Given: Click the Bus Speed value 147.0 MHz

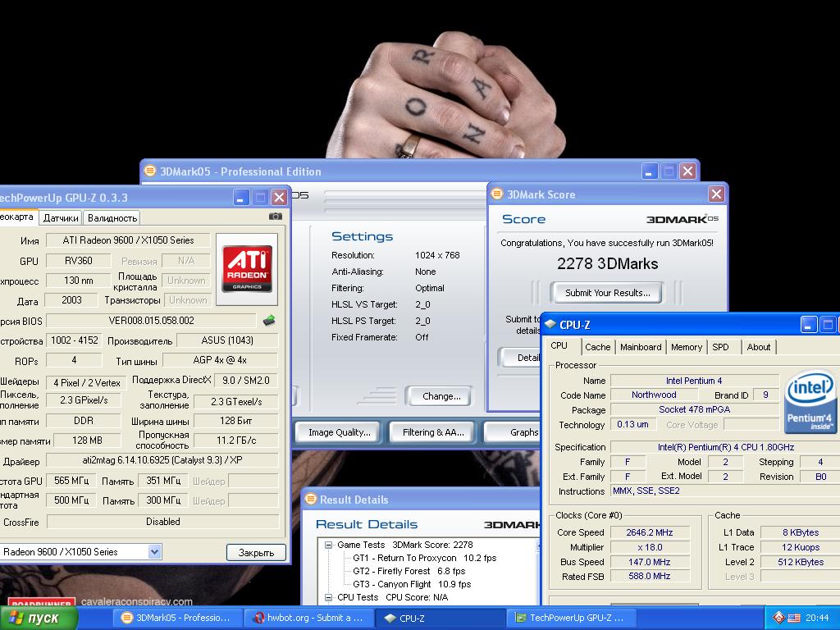Looking at the screenshot, I should tap(650, 562).
